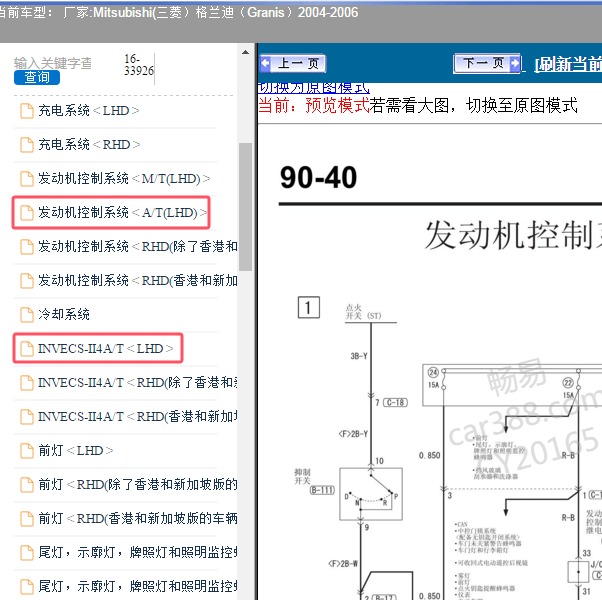Click the sidebar vertical scrollbar thumb

pos(245,207)
